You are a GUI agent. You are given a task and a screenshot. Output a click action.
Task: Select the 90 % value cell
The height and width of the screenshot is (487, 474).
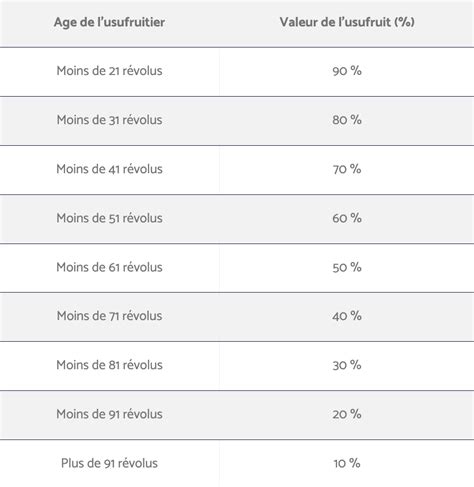click(x=347, y=71)
